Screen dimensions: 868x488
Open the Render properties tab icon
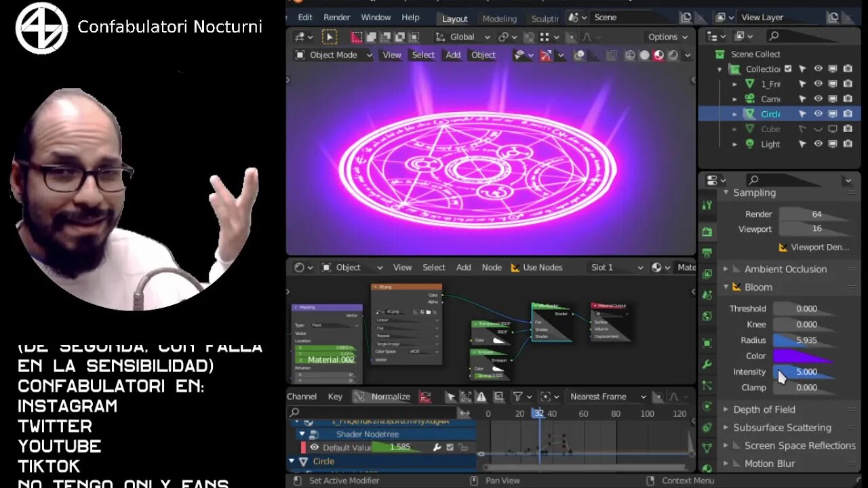(707, 232)
